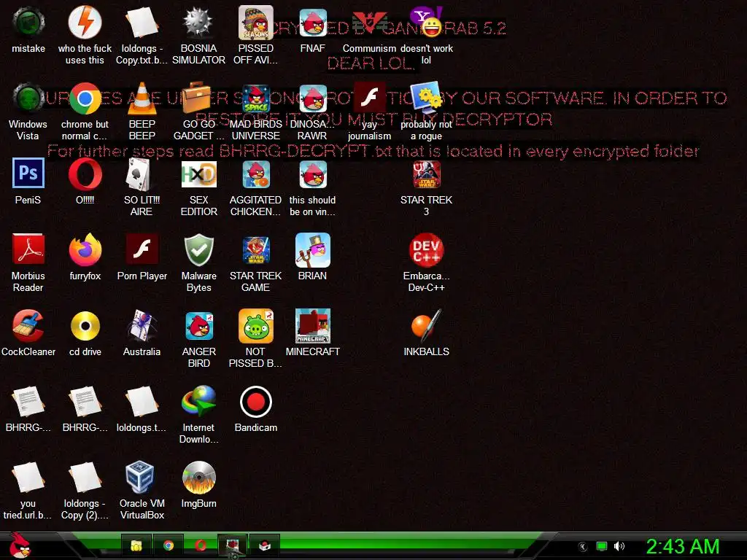The width and height of the screenshot is (747, 560).
Task: Click the INKBALLS icon
Action: (x=426, y=326)
